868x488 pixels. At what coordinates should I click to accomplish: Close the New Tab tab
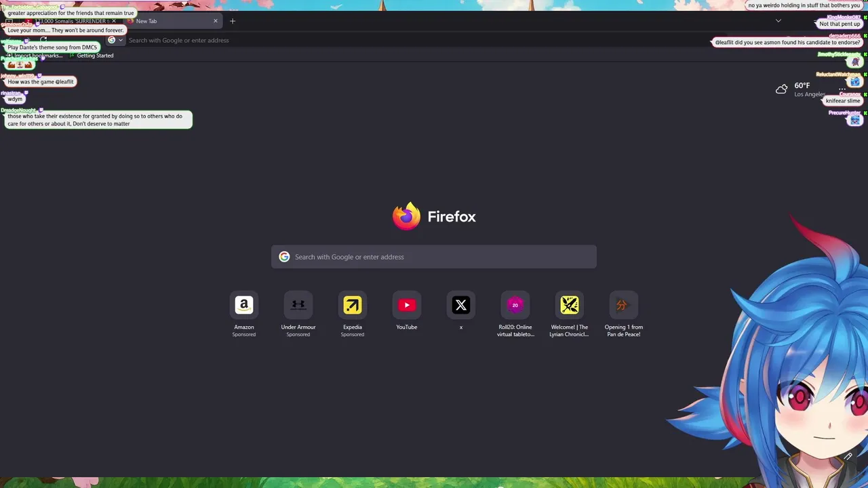pyautogui.click(x=216, y=21)
